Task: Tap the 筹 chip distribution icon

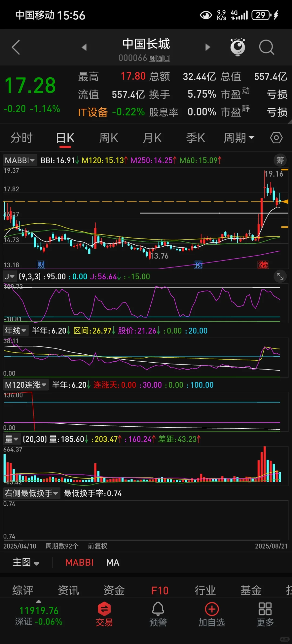Action: pyautogui.click(x=280, y=160)
